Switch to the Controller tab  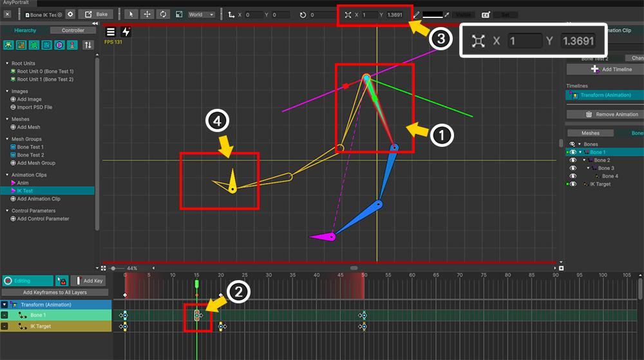[73, 30]
